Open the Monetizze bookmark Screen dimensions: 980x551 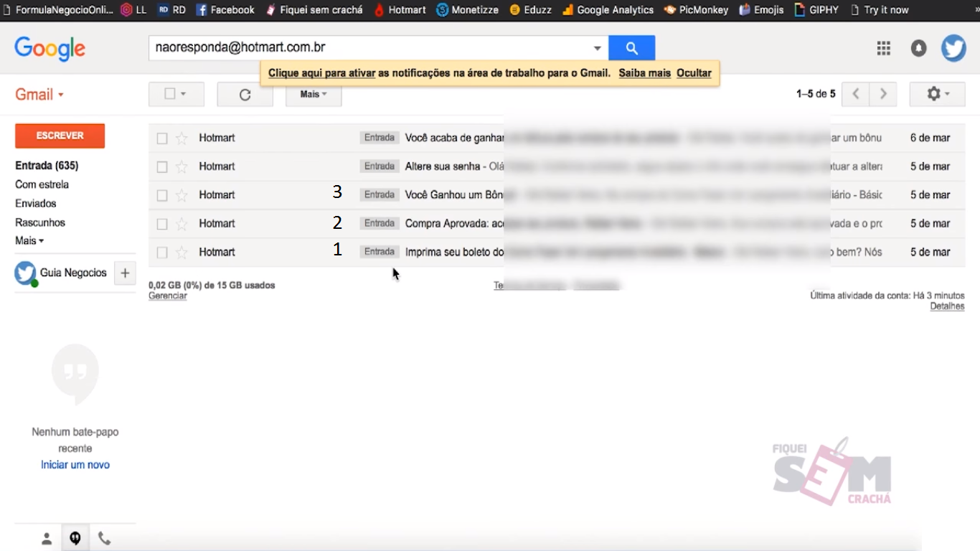(467, 10)
